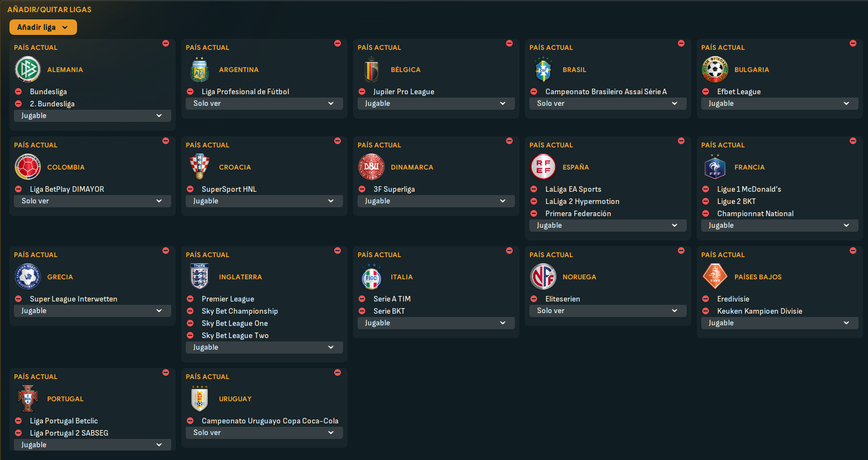Open the Añadir liga dropdown button
This screenshot has width=868, height=460.
[x=43, y=27]
